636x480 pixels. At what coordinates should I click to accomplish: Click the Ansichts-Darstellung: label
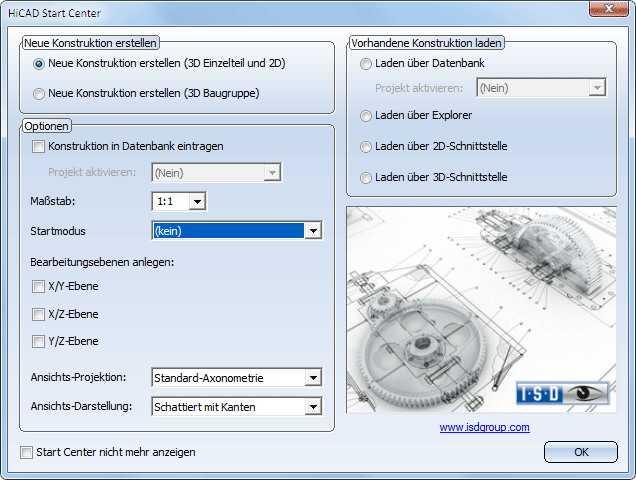click(82, 406)
